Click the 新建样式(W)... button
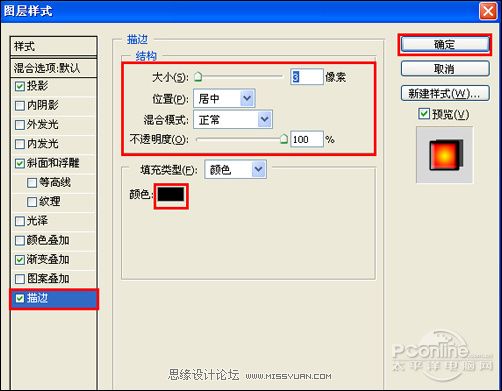The width and height of the screenshot is (502, 391). (445, 93)
